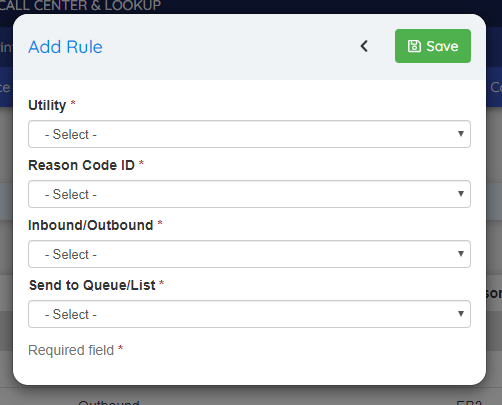Click the dimmed backdrop left of the dialog
Viewport: 502px width, 405px height.
(x=6, y=233)
